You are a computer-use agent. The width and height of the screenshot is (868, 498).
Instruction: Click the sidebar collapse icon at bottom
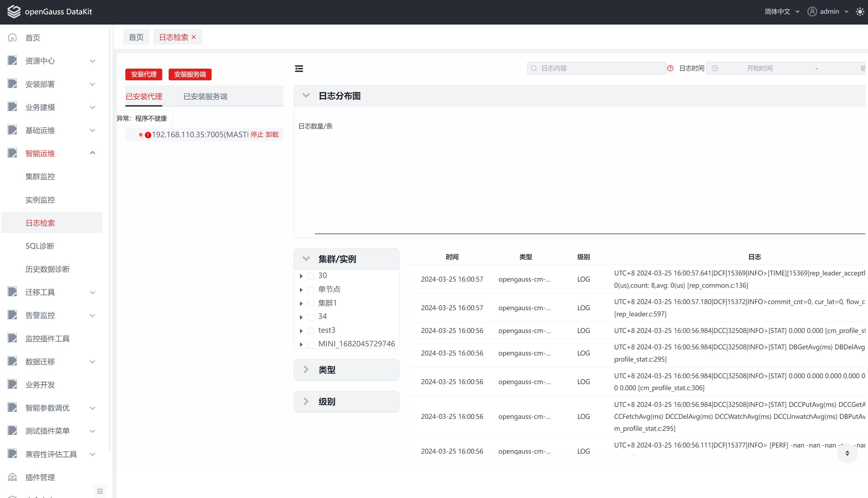click(x=100, y=491)
